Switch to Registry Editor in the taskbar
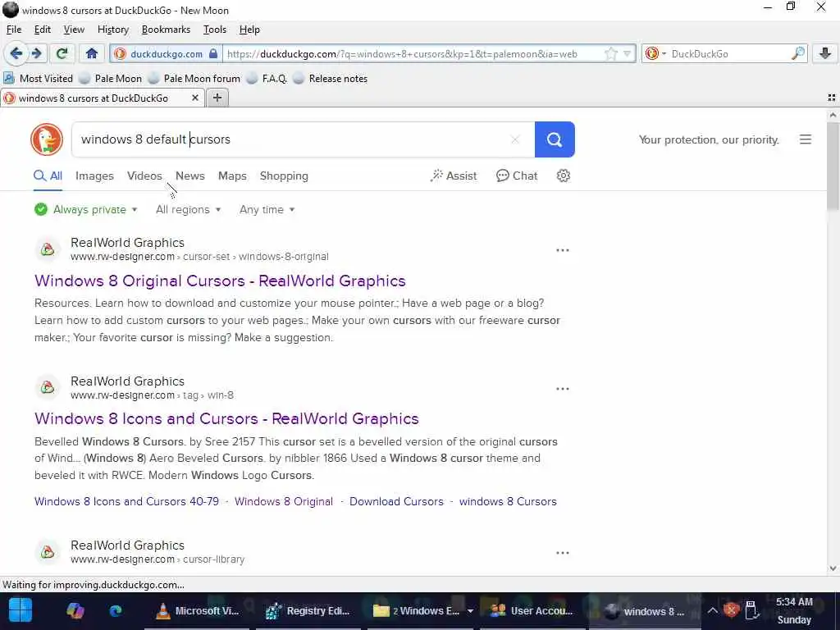840x630 pixels. (x=308, y=610)
